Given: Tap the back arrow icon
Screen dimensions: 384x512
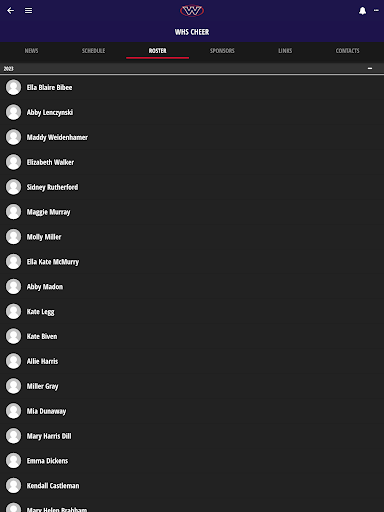Looking at the screenshot, I should (11, 11).
